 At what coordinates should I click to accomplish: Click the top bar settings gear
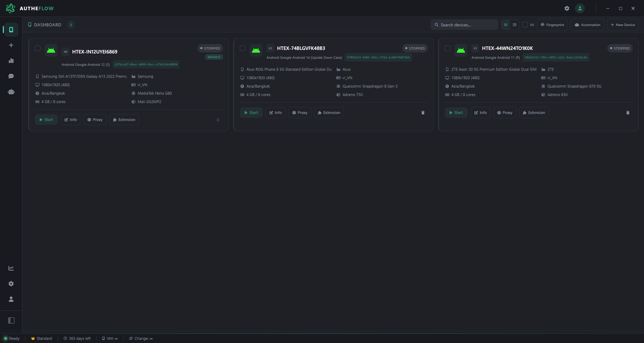click(567, 8)
